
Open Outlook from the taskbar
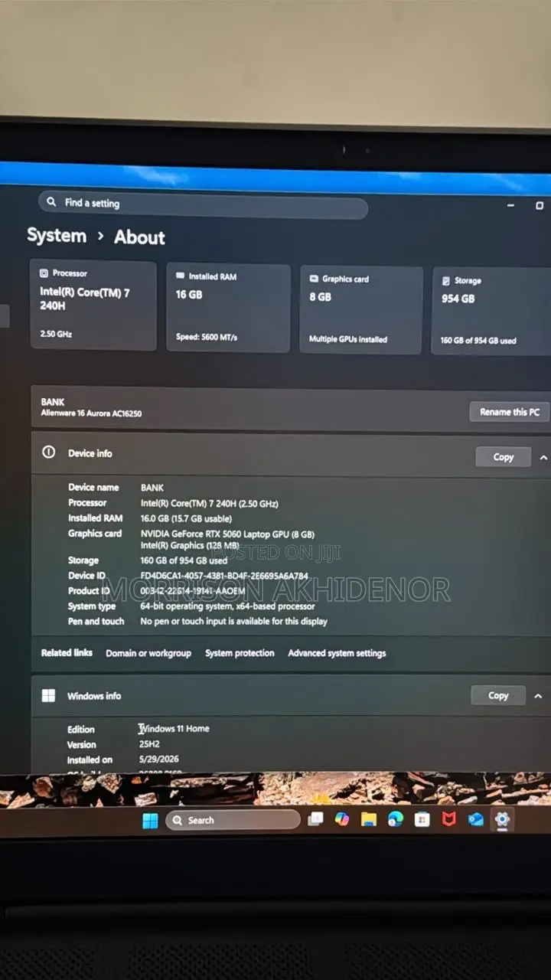(475, 819)
